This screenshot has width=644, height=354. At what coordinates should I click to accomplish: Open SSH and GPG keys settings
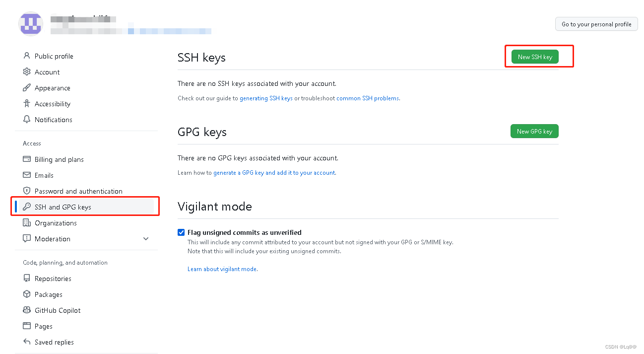[x=63, y=207]
